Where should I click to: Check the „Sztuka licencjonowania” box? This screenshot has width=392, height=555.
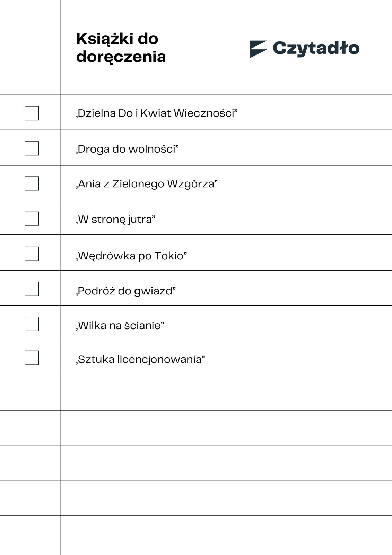point(32,358)
